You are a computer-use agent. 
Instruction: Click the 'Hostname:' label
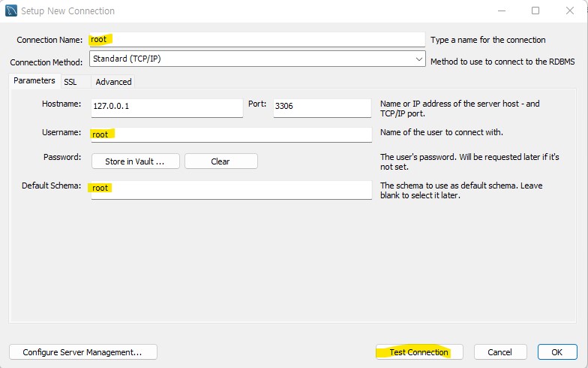click(x=61, y=104)
